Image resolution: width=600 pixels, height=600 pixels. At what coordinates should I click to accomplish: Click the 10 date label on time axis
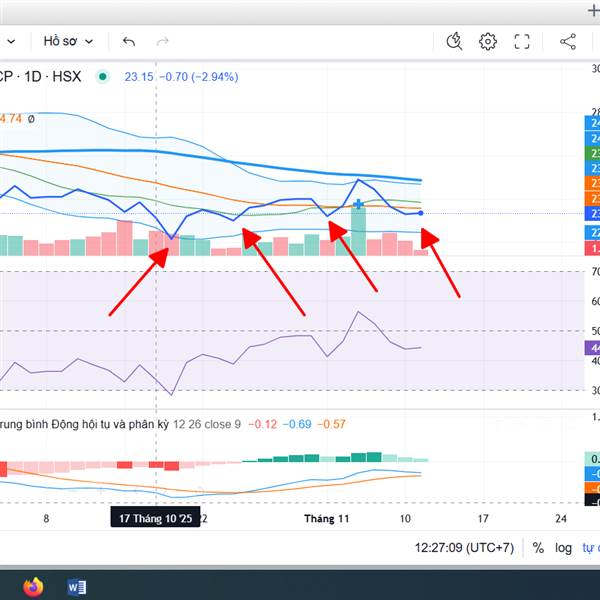(405, 519)
